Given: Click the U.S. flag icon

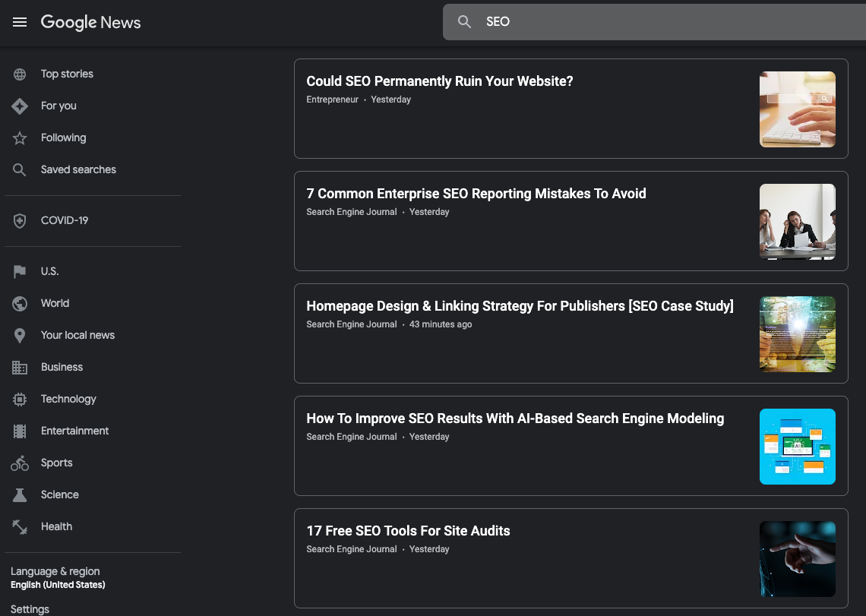Looking at the screenshot, I should 20,271.
